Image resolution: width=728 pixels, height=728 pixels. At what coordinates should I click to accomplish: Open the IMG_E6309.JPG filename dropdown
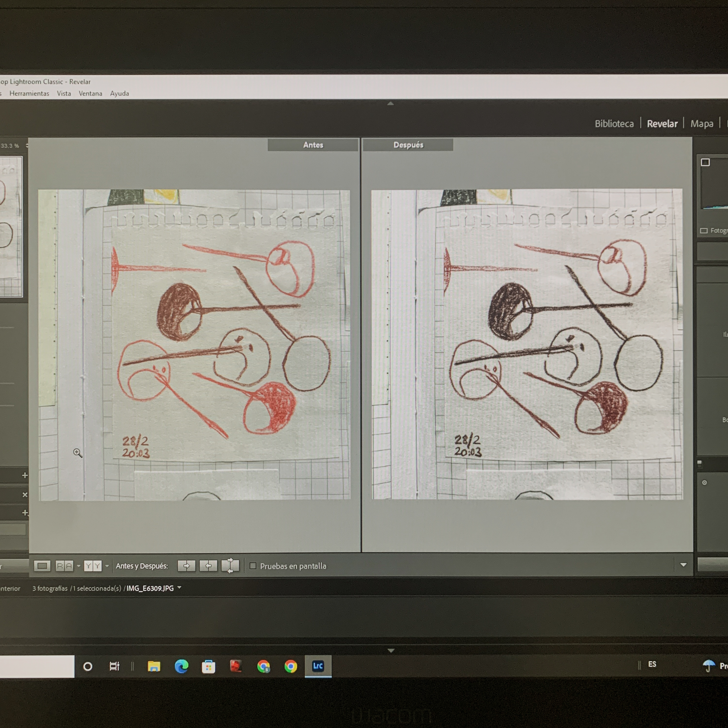pyautogui.click(x=179, y=587)
